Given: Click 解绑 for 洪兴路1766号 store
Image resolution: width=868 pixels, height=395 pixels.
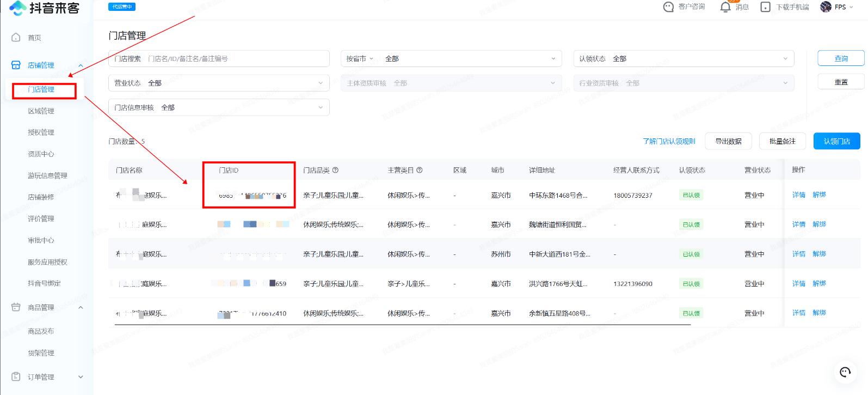Looking at the screenshot, I should pos(819,283).
